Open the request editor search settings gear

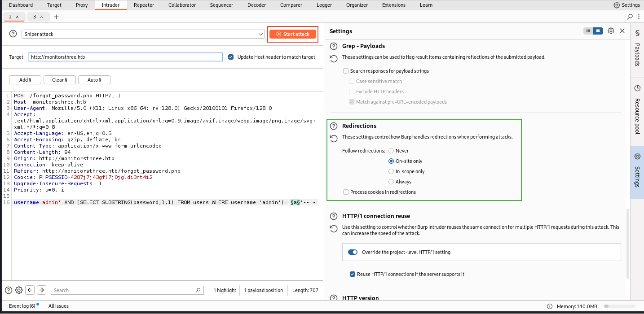[19, 290]
